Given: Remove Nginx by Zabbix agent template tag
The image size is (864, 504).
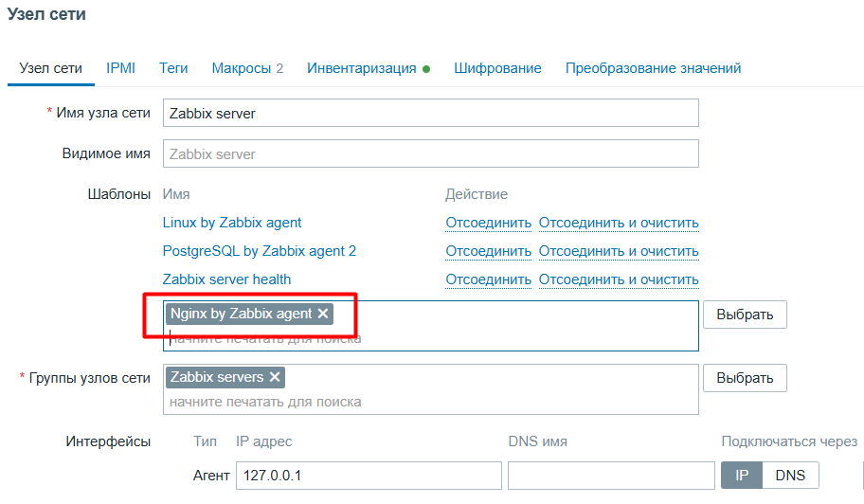Looking at the screenshot, I should pos(323,314).
